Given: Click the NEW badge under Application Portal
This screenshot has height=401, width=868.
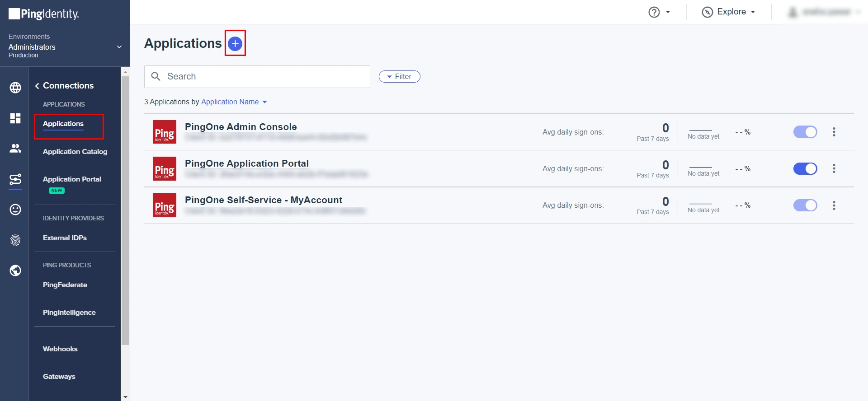Looking at the screenshot, I should point(57,191).
